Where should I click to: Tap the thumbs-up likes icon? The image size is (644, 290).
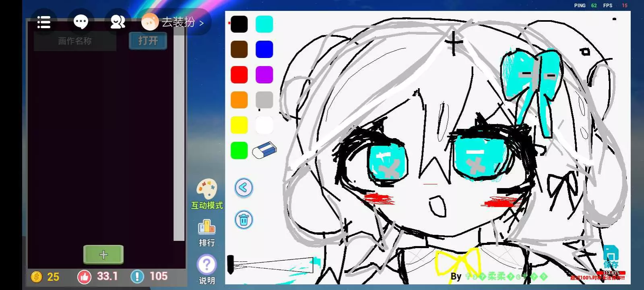coord(84,277)
